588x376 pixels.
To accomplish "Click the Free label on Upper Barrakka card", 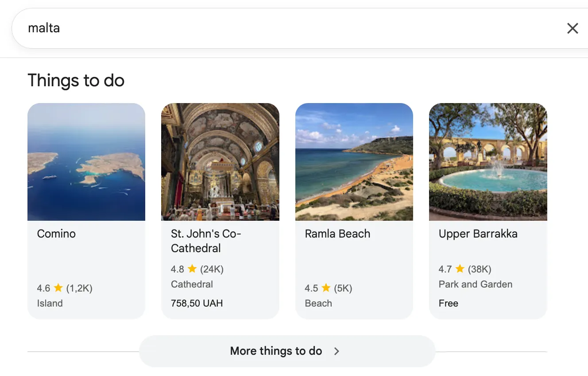I will point(448,303).
